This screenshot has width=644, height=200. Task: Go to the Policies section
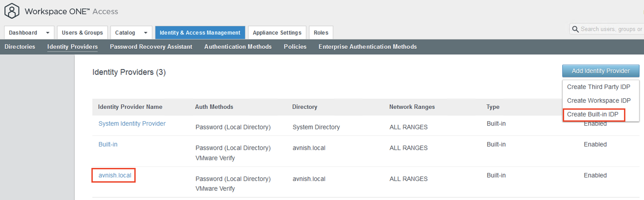click(x=295, y=47)
